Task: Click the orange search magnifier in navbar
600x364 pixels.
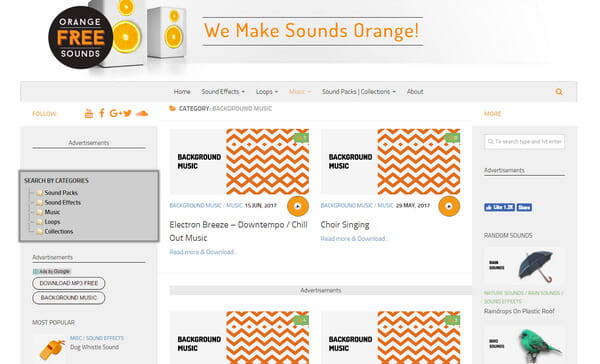Action: tap(559, 92)
